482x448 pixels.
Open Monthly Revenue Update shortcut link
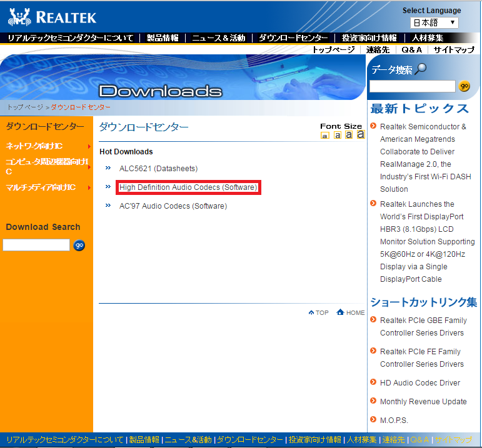point(423,402)
